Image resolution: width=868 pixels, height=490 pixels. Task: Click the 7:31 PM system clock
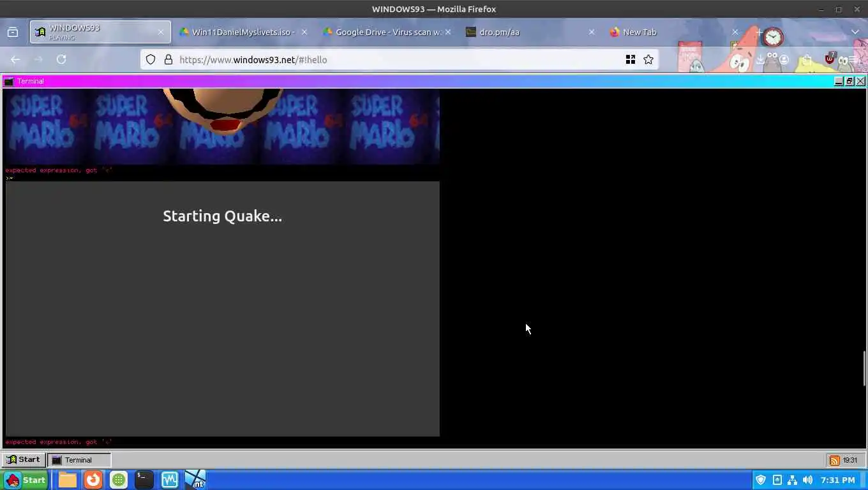tap(837, 480)
